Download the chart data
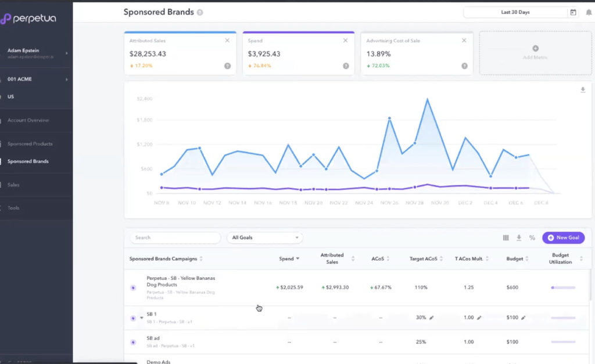 tap(583, 90)
